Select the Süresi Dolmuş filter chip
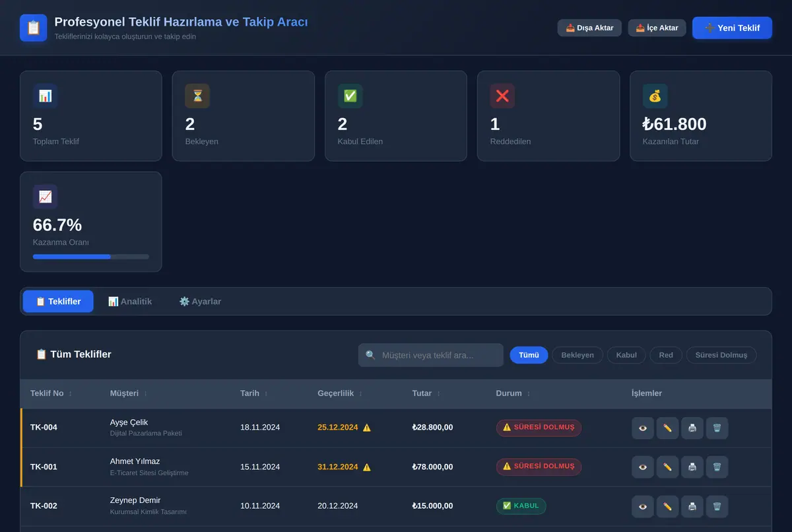Viewport: 792px width, 532px height. [x=721, y=355]
